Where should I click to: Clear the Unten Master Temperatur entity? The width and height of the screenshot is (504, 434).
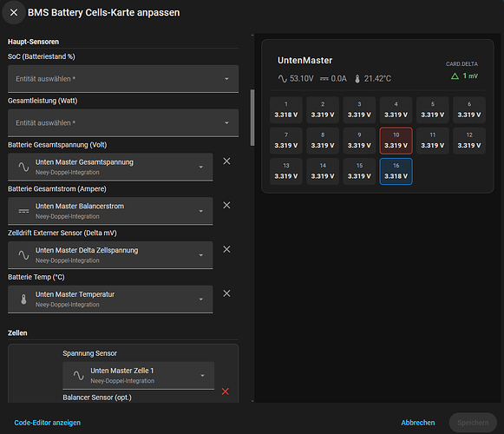coord(226,293)
